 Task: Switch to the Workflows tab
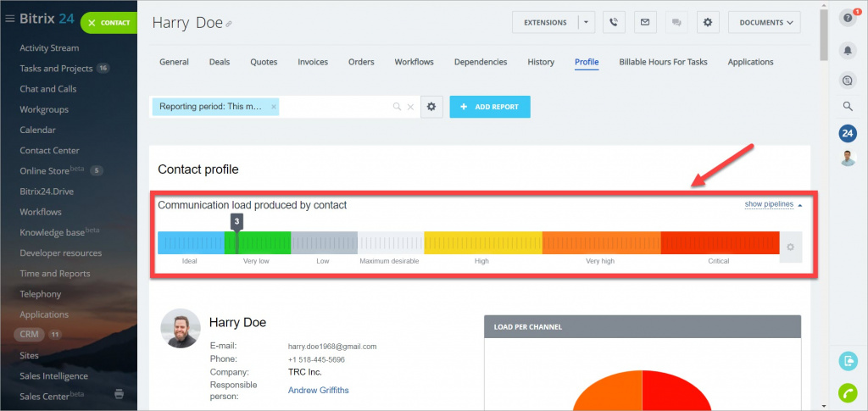[x=414, y=62]
